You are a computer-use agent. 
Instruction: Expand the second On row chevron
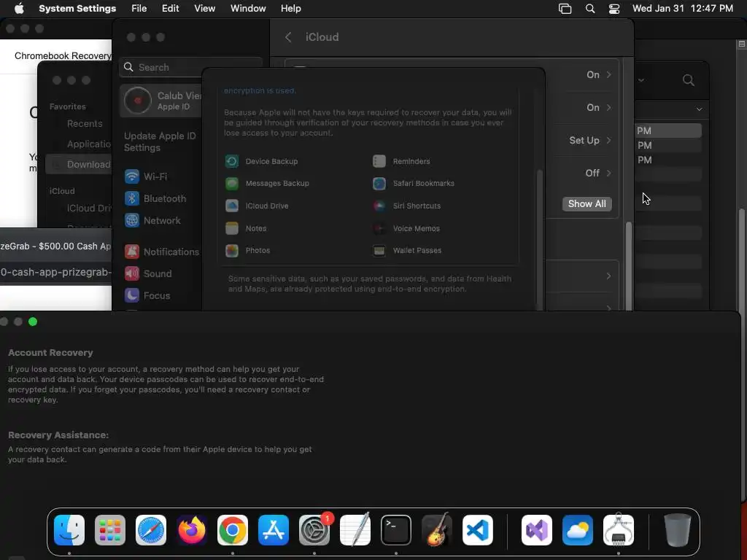[608, 108]
